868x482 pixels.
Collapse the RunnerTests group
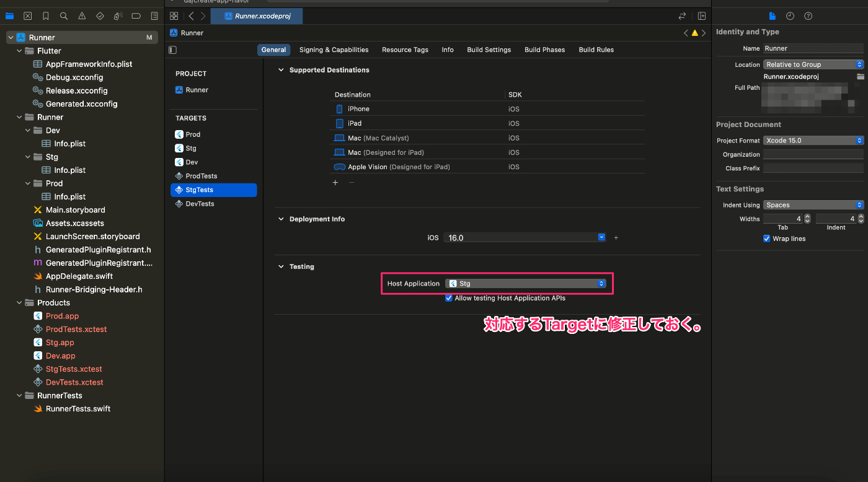[19, 396]
